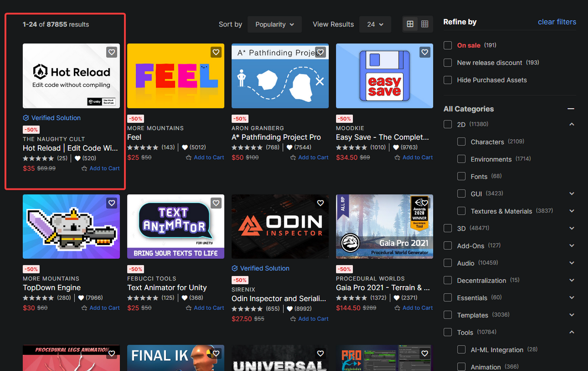
Task: Check the New release discount filter
Action: coord(448,63)
